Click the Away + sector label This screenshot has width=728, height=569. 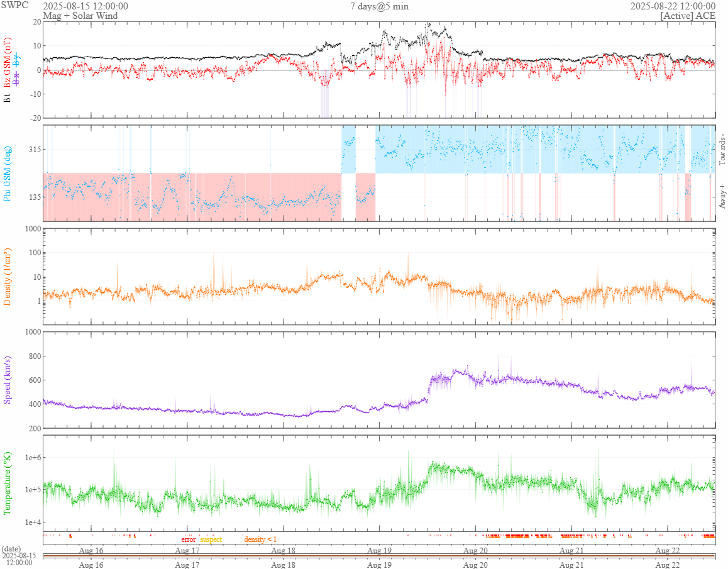point(722,197)
